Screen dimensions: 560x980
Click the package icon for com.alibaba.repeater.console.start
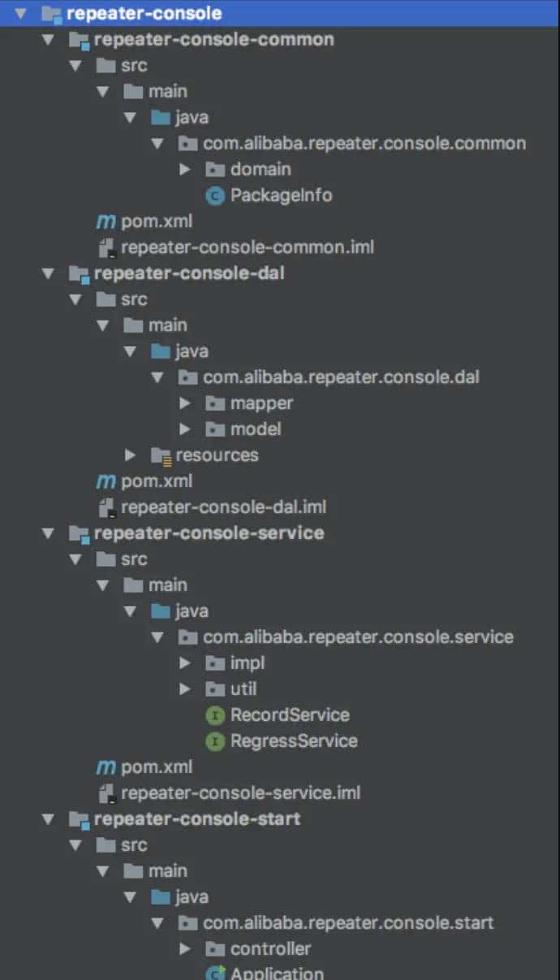point(187,922)
